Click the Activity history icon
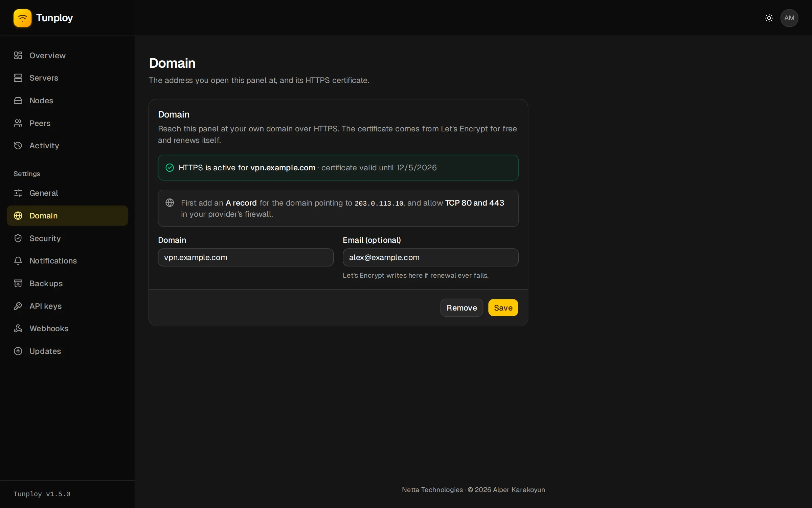 click(18, 146)
